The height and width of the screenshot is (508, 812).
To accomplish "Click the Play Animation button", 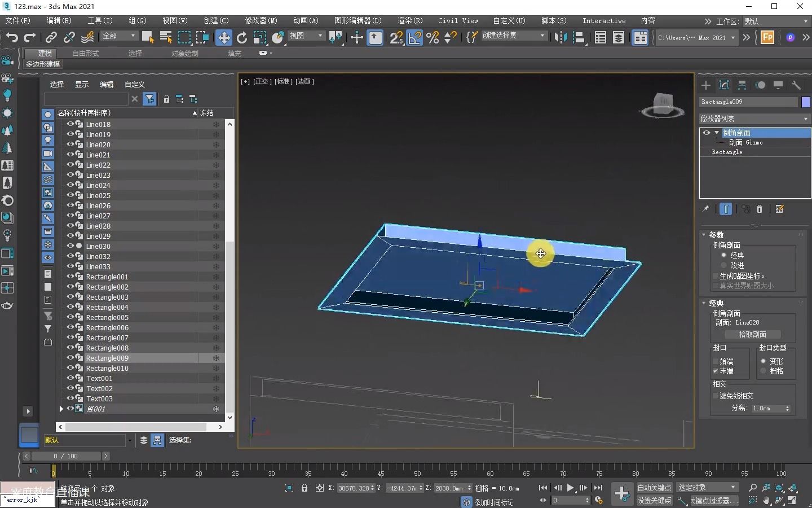I will click(570, 488).
